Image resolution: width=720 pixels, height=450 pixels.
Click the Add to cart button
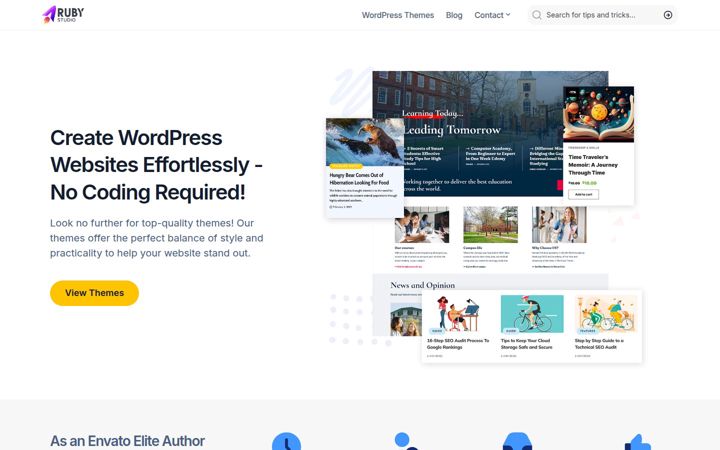583,194
